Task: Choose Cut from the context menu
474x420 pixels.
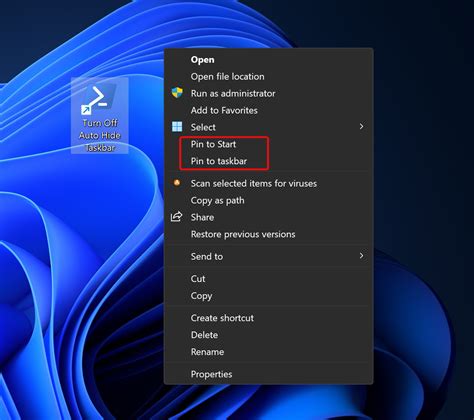Action: [269, 279]
